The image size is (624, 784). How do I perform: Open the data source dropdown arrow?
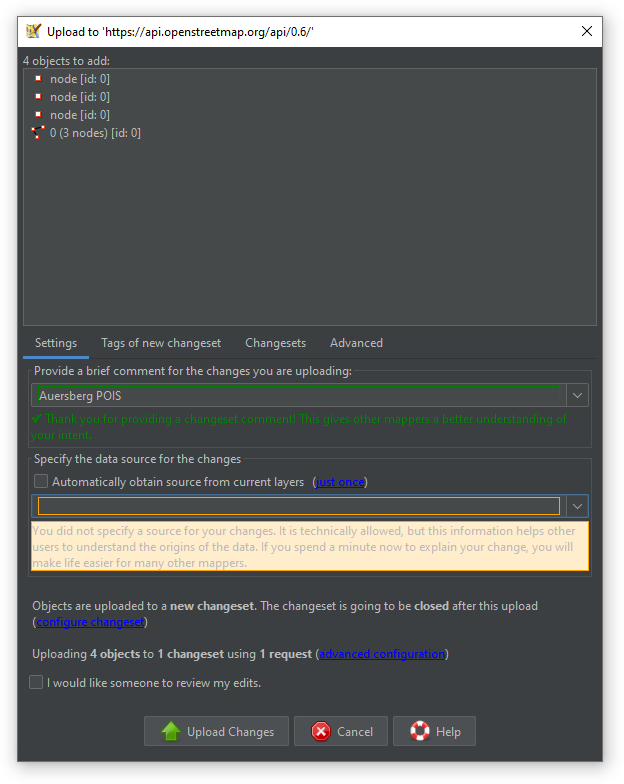point(577,507)
